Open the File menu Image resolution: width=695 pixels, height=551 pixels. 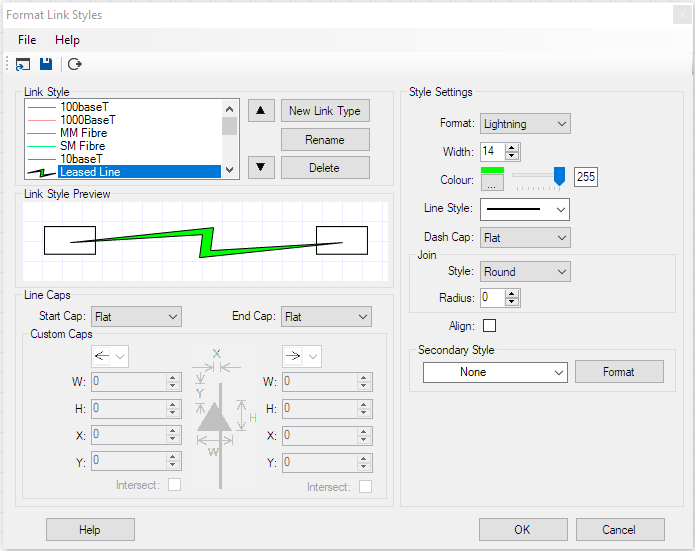coord(27,40)
